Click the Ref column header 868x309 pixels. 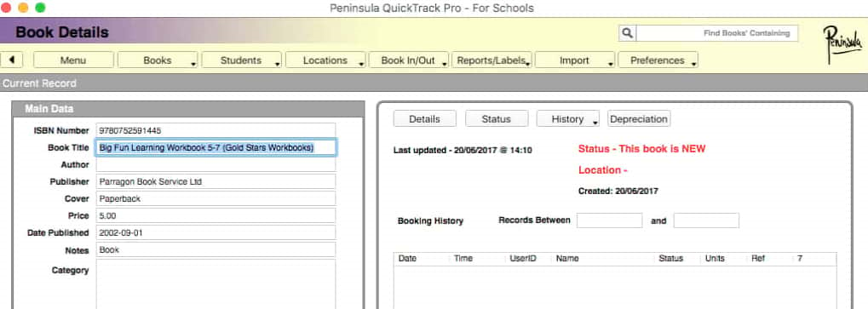pos(758,258)
